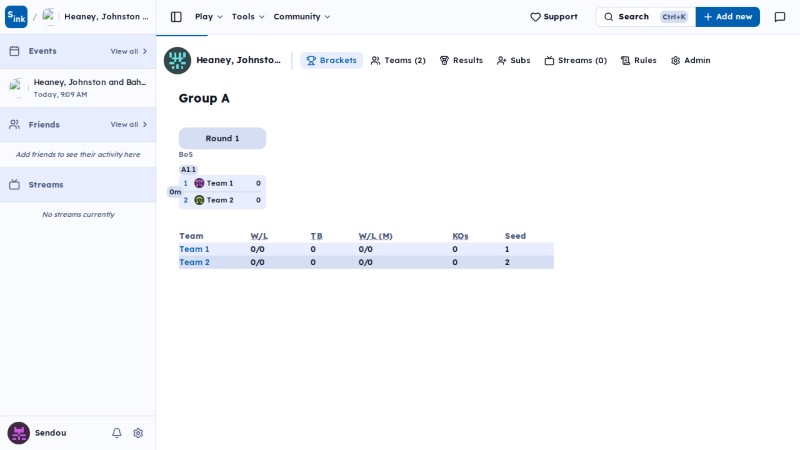Click the Group A heading

point(204,98)
